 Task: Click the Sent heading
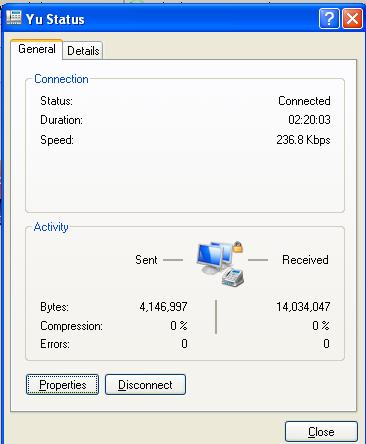pos(146,260)
